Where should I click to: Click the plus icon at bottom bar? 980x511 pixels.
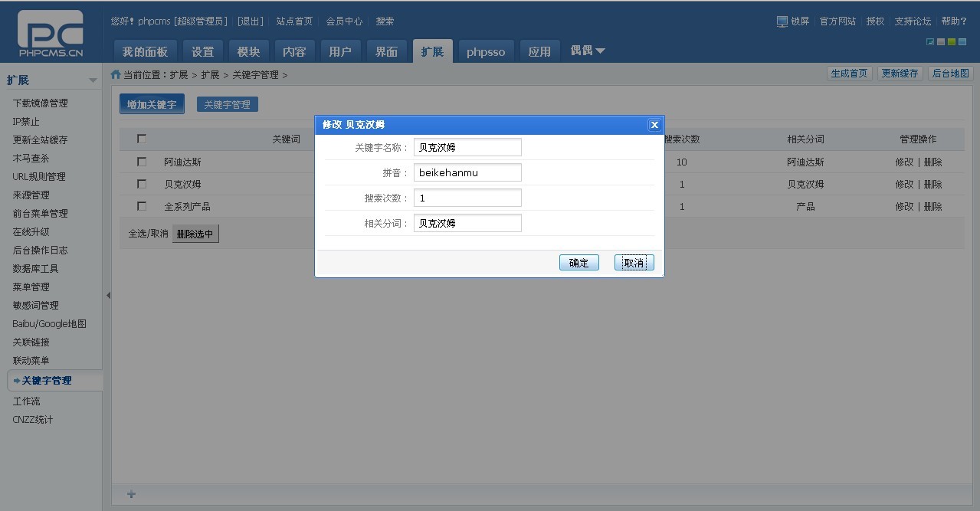131,494
